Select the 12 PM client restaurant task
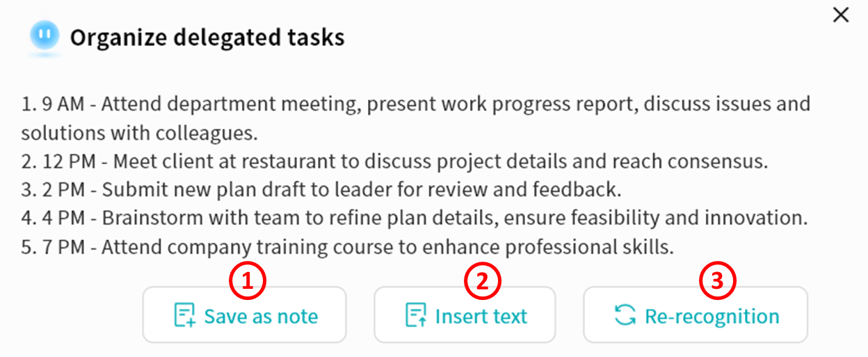The height and width of the screenshot is (357, 868). [x=394, y=161]
